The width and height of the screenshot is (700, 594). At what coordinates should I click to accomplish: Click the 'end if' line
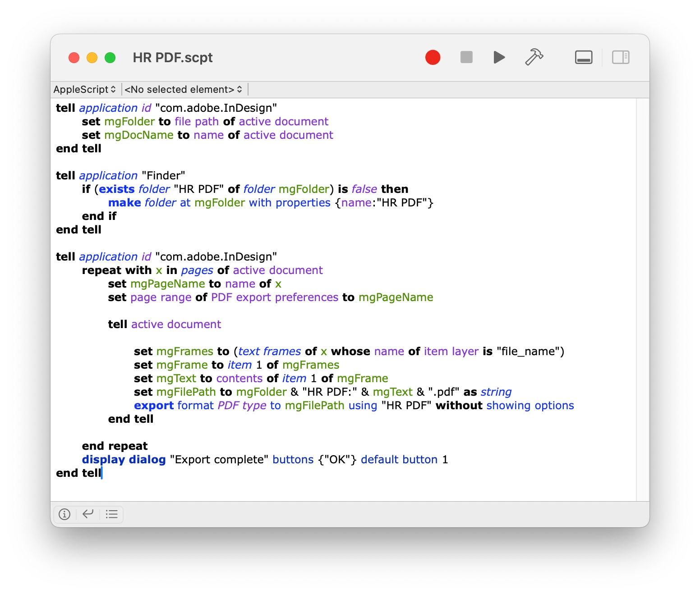pos(99,216)
